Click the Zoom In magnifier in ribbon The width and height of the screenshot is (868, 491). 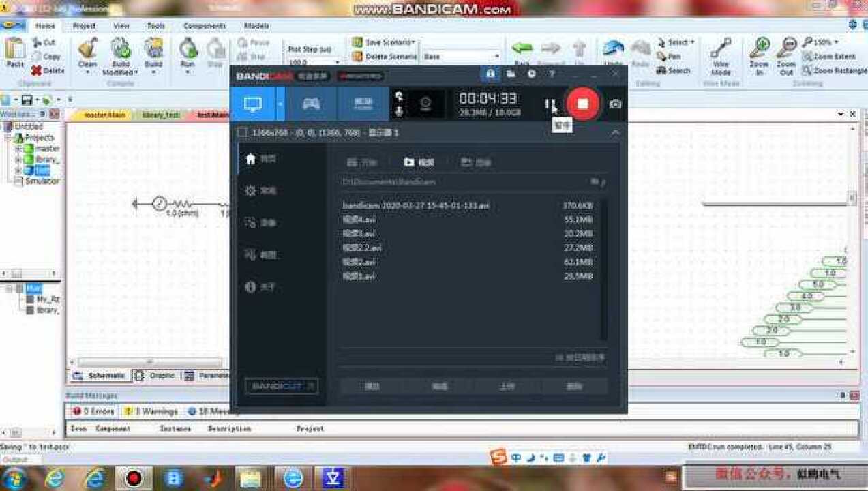(x=759, y=56)
